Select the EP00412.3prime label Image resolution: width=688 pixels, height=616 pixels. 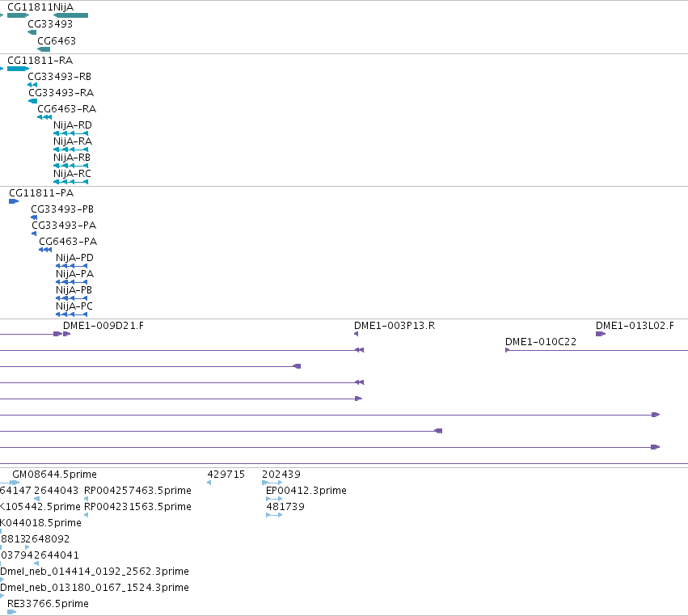306,491
